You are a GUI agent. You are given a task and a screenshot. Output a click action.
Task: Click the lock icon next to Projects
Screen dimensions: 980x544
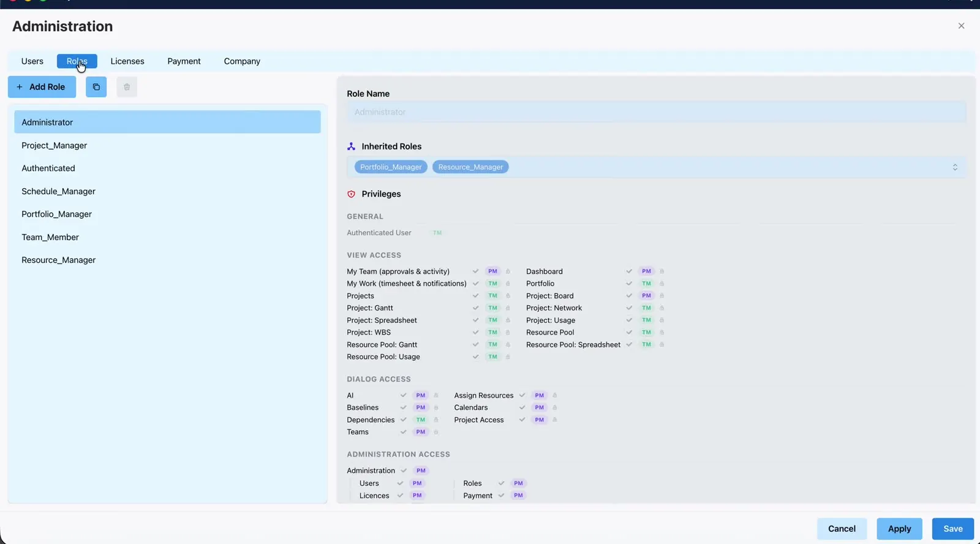pyautogui.click(x=508, y=296)
